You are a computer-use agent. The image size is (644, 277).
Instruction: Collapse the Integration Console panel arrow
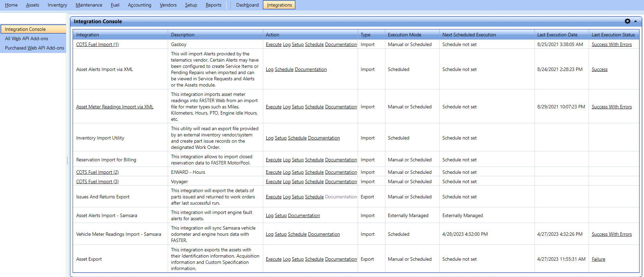coord(636,21)
